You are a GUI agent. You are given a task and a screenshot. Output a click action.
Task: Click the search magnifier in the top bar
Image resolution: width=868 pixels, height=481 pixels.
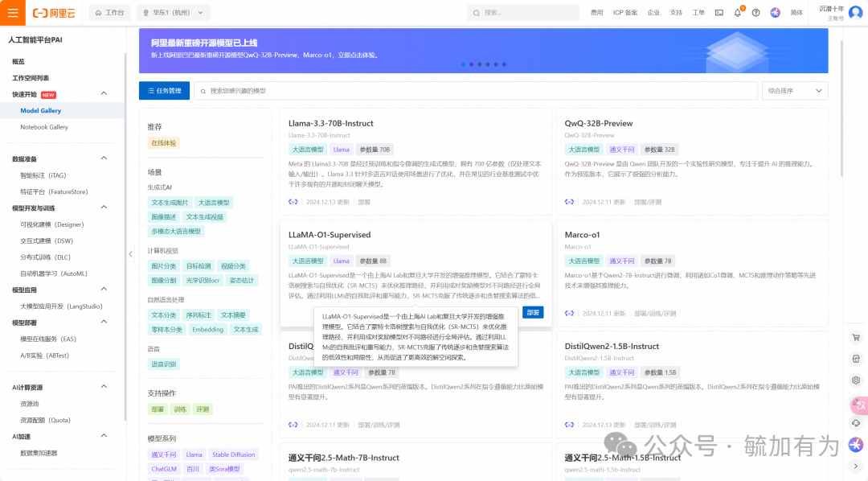[476, 13]
